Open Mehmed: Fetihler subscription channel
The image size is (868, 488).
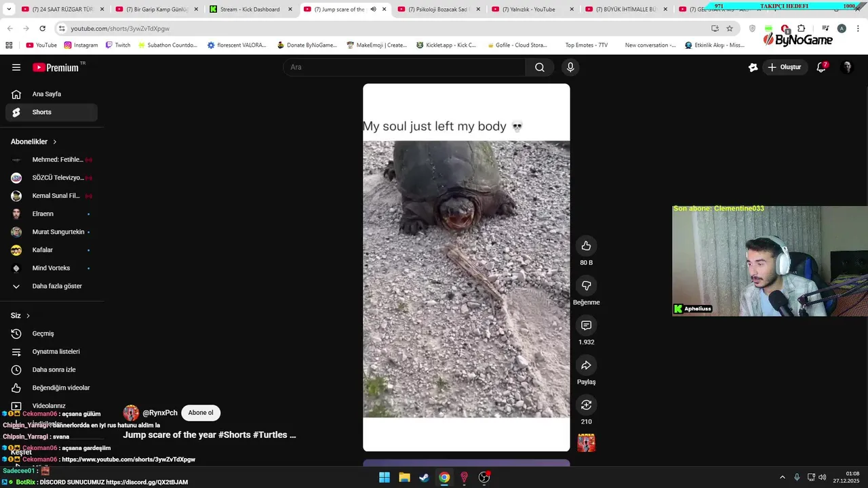pyautogui.click(x=52, y=159)
